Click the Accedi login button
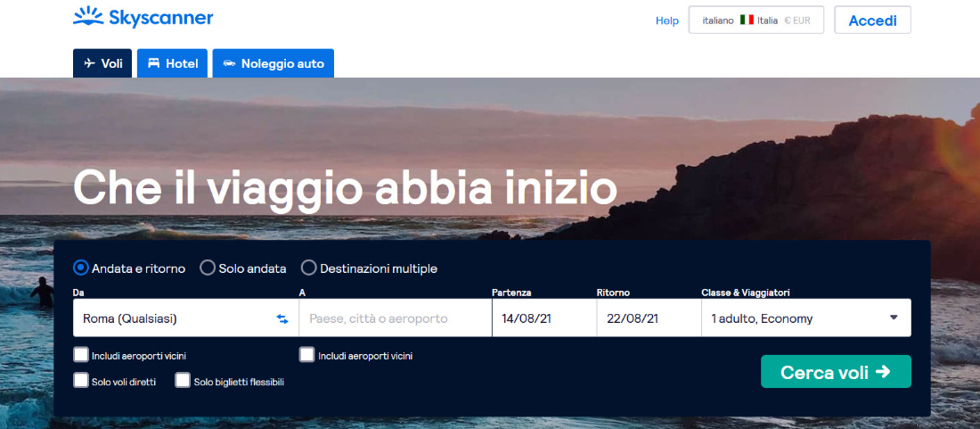 [x=872, y=20]
